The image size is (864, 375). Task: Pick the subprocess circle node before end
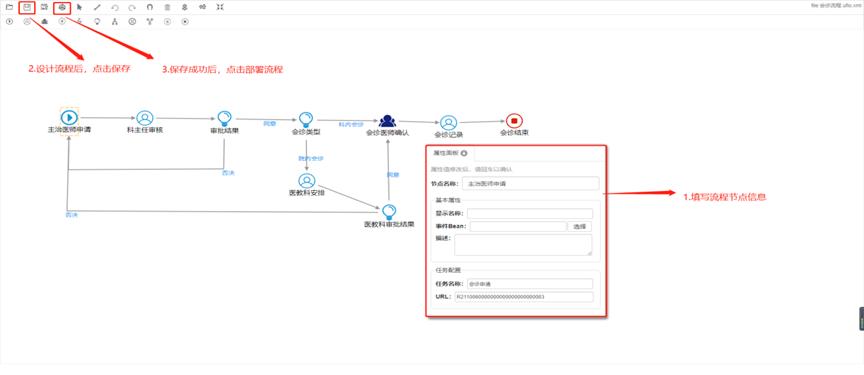point(168,21)
